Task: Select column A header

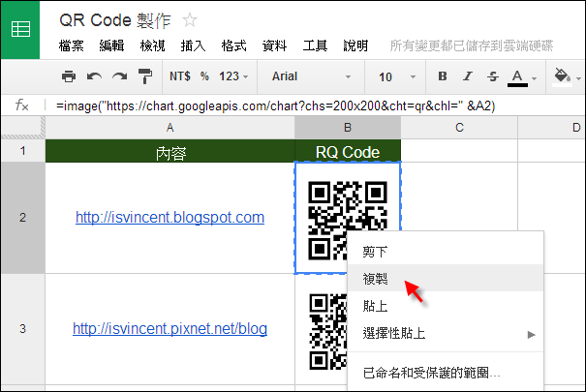Action: coord(170,128)
